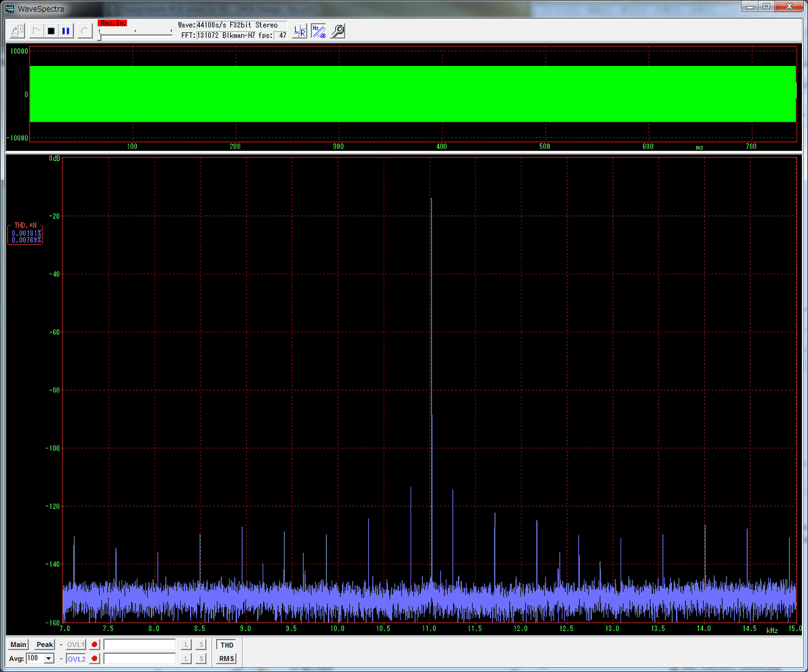
Task: Click the kHz unit label on the frequency axis
Action: click(x=772, y=630)
